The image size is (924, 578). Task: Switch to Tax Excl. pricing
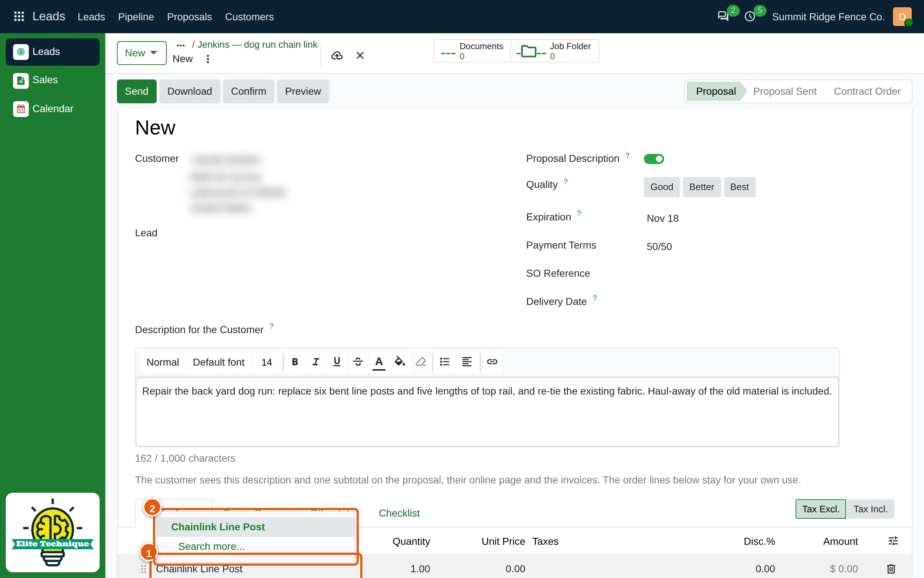[x=820, y=509]
